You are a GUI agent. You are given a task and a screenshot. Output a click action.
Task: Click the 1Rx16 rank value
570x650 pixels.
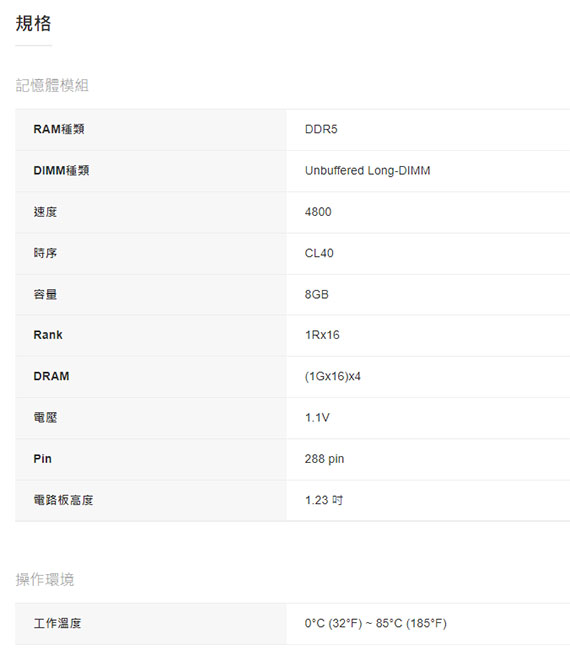(322, 335)
